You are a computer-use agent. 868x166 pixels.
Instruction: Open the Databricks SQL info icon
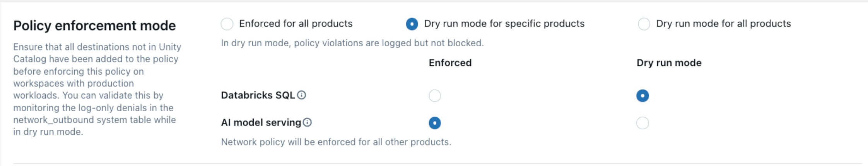302,95
